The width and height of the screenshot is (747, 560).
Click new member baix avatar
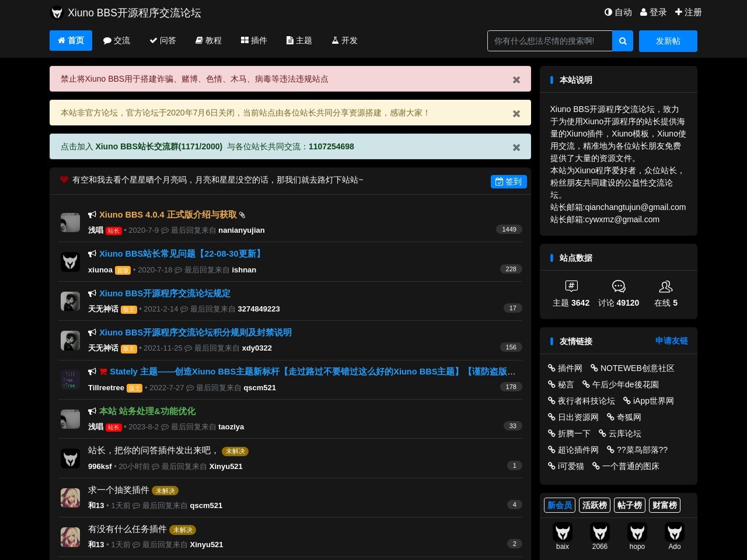563,532
